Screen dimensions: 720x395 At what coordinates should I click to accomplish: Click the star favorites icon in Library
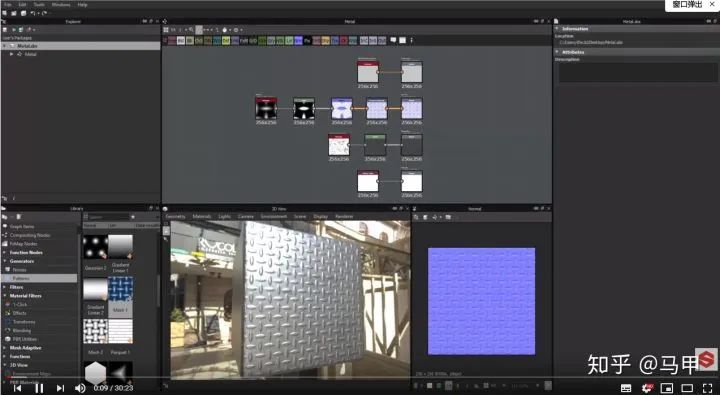click(133, 217)
